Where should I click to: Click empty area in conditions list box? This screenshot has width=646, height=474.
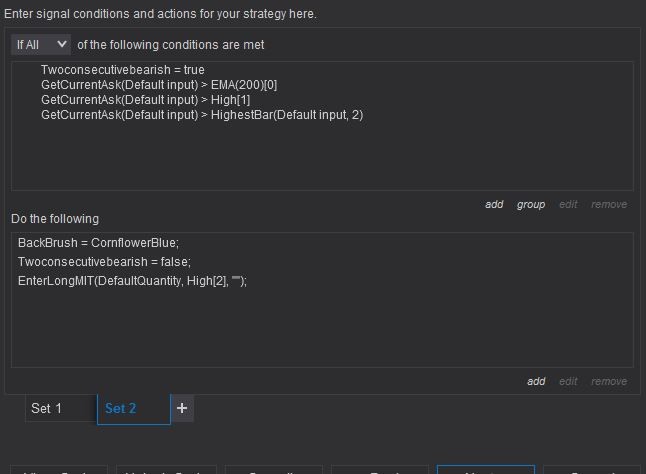pyautogui.click(x=320, y=160)
